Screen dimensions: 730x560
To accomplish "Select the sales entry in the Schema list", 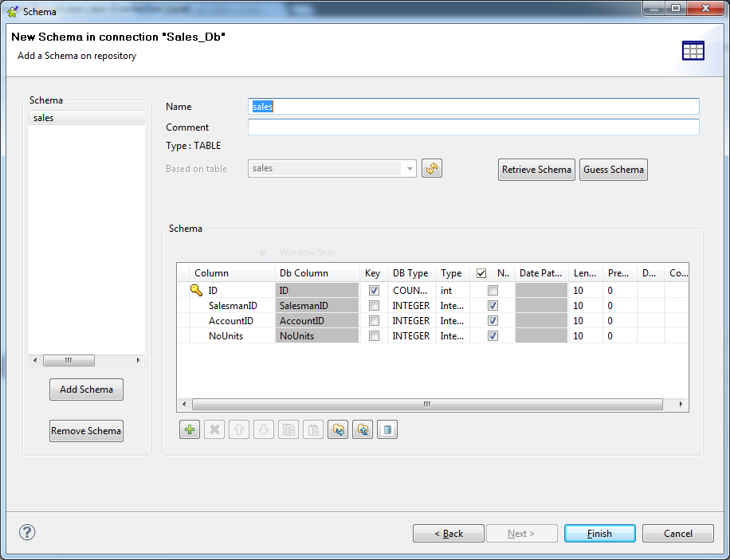I will [x=87, y=118].
